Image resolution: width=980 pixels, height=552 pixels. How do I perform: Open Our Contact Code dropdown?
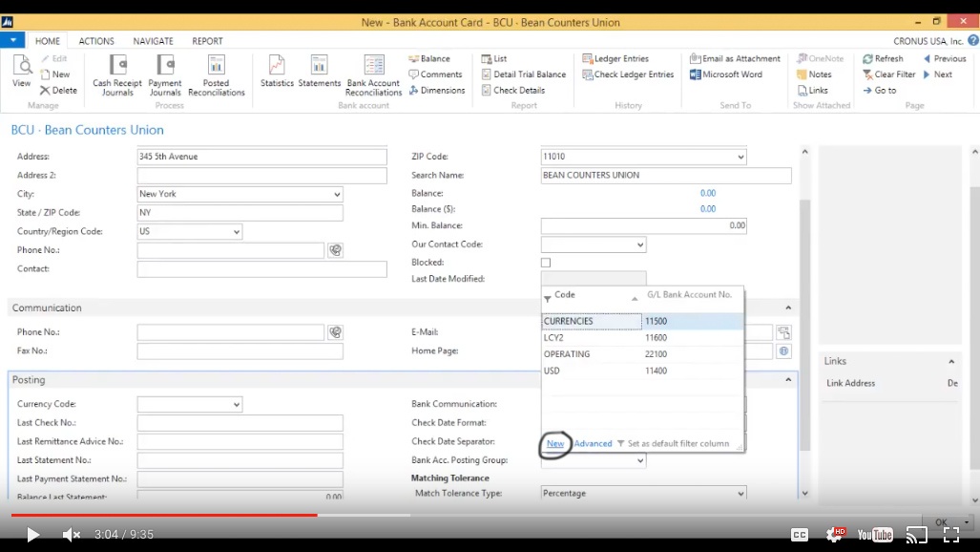(640, 244)
